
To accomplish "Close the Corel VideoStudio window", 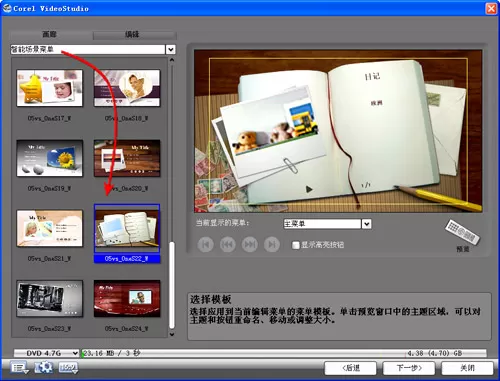I will (491, 8).
